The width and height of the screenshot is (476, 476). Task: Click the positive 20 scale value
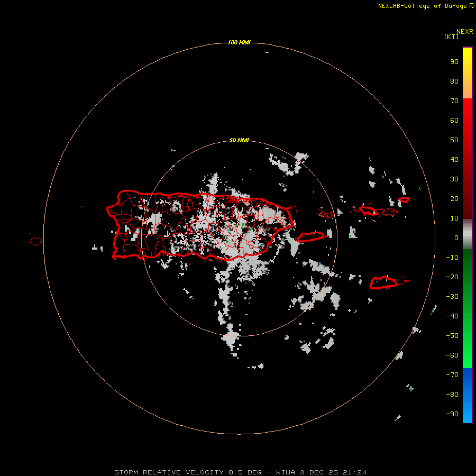tap(454, 198)
